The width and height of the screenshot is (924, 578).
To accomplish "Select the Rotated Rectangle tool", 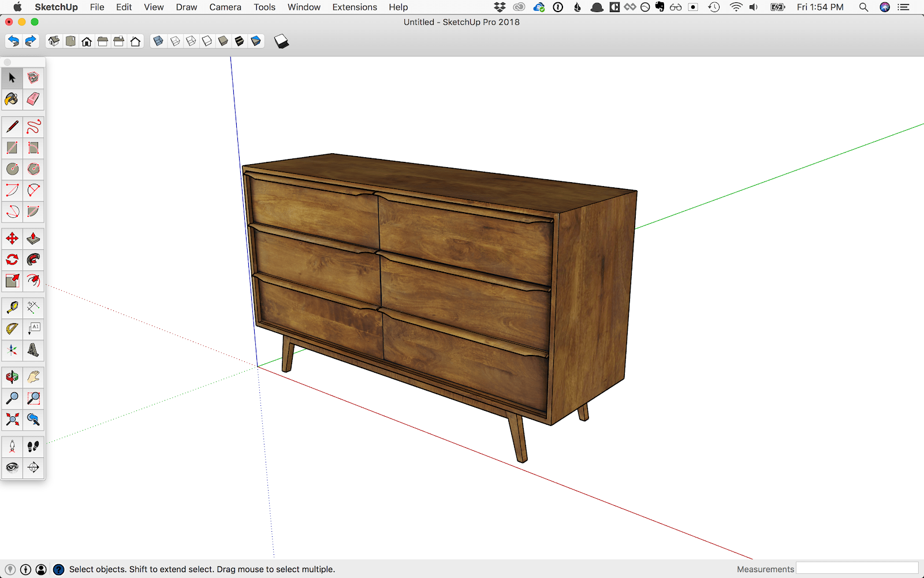I will coord(33,148).
